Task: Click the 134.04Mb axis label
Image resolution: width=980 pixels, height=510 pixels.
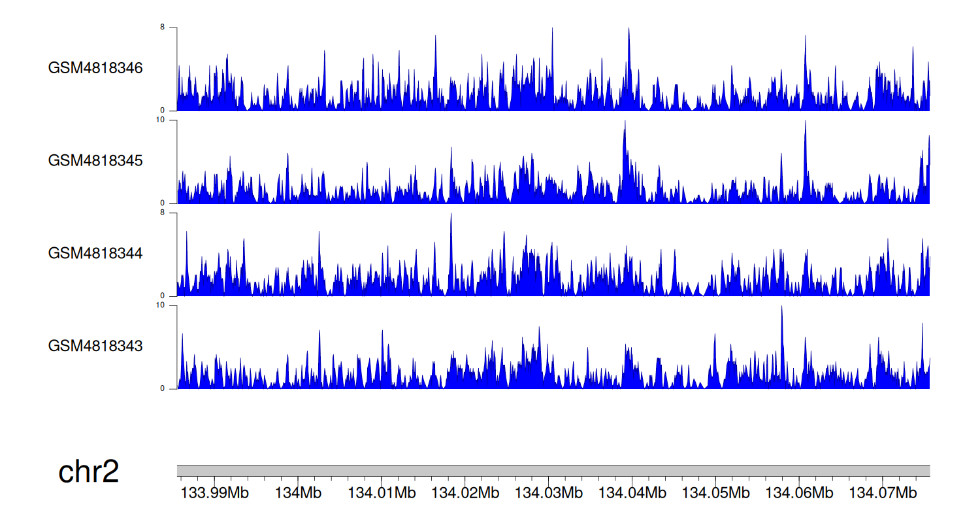Action: coord(632,492)
